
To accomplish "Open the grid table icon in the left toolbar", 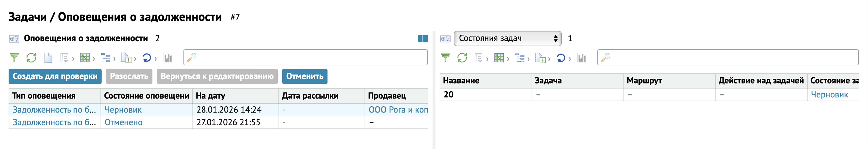I will coord(85,58).
